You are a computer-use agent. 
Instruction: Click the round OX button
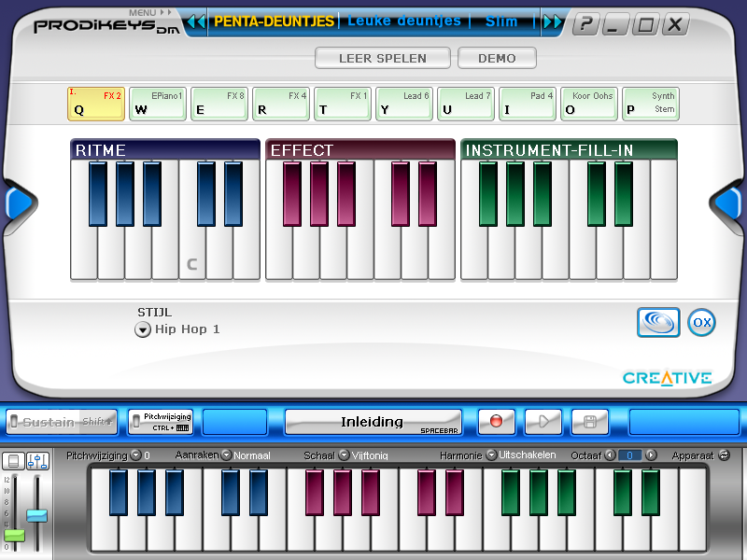coord(702,322)
